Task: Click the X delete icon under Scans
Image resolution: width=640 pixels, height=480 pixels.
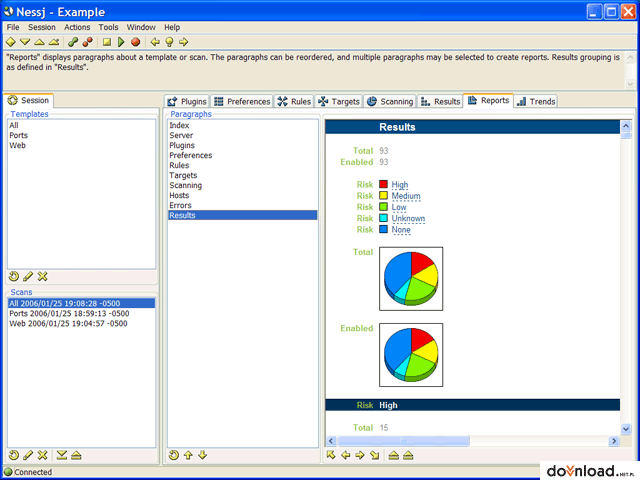Action: point(42,455)
